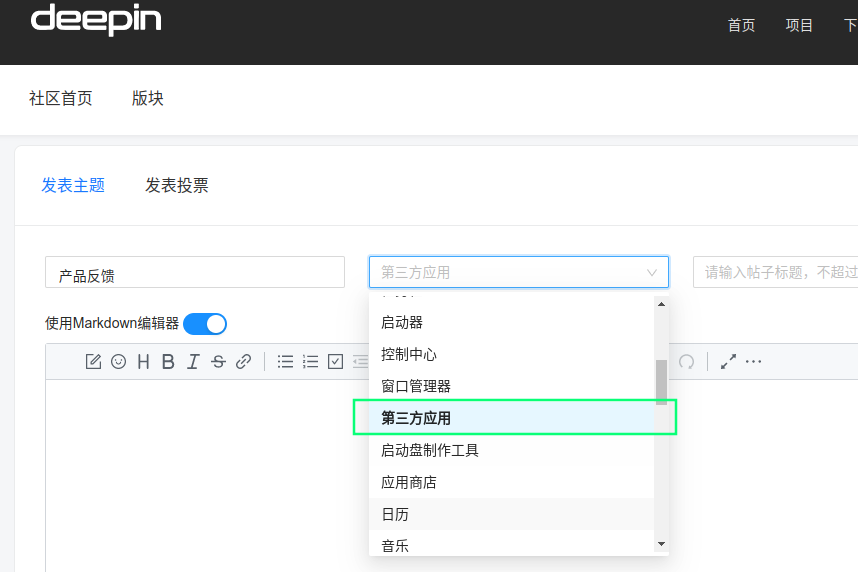Open the 版块 menu item

[x=148, y=98]
